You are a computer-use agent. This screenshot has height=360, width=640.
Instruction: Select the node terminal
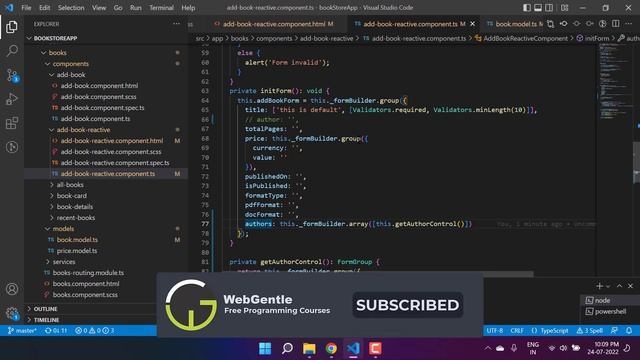(x=610, y=300)
